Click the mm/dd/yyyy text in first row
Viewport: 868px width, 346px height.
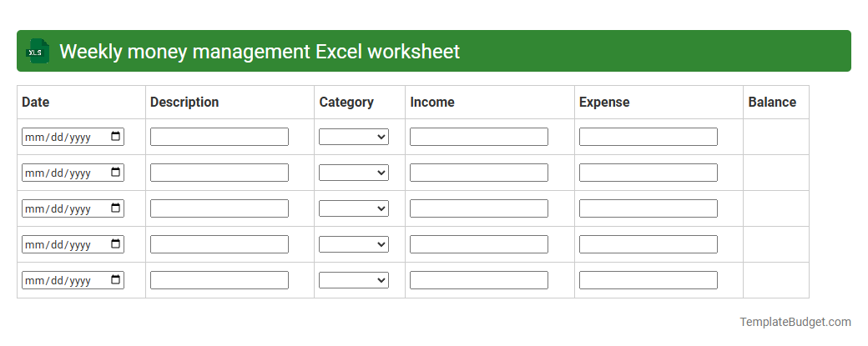tap(58, 137)
